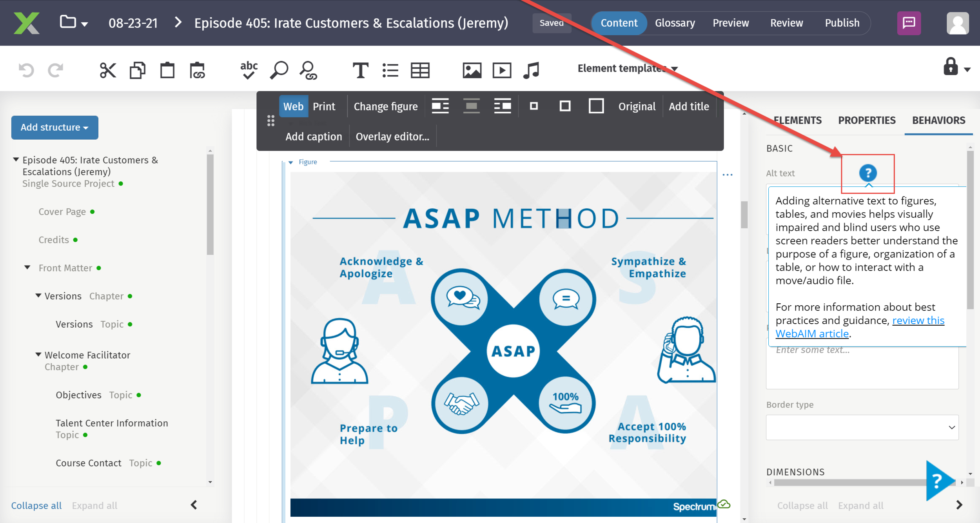Click the scissors cut icon
This screenshot has width=980, height=523.
coord(107,70)
